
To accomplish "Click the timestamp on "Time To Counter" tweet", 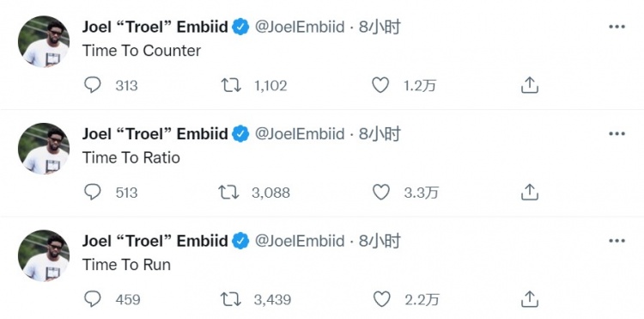I will point(379,28).
